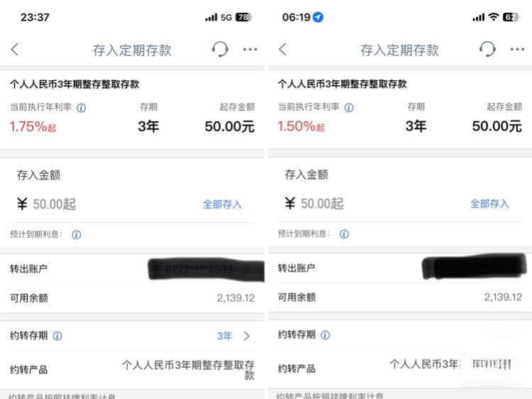Select 可用余额 2,139.12 on right screen
The image size is (532, 399).
pos(400,297)
